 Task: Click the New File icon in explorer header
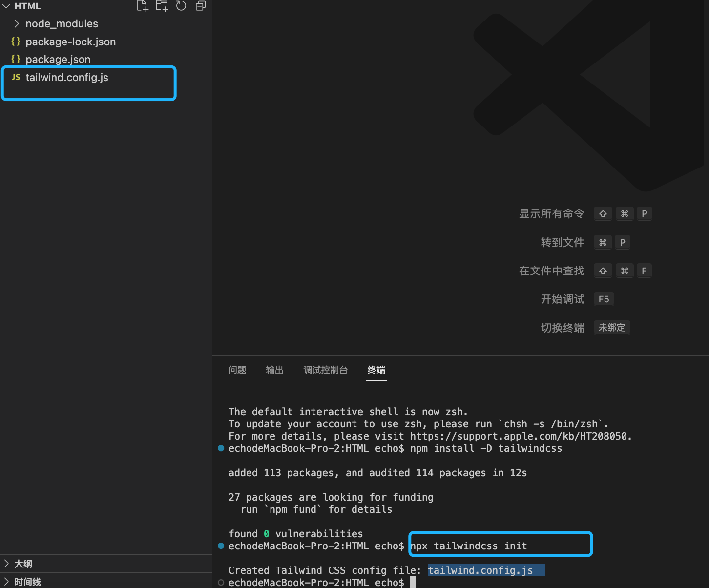click(x=142, y=6)
